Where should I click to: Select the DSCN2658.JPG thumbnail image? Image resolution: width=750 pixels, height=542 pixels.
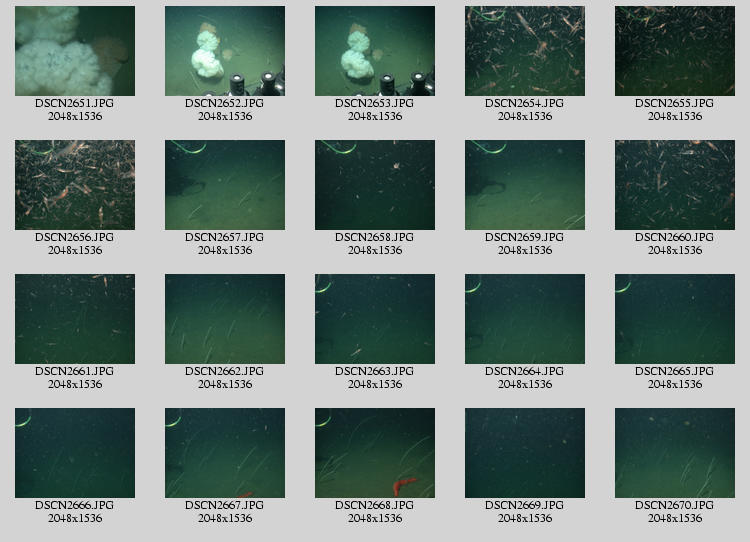[x=375, y=185]
